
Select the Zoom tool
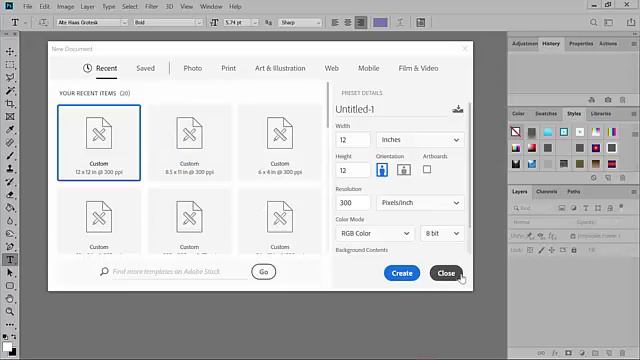point(10,311)
